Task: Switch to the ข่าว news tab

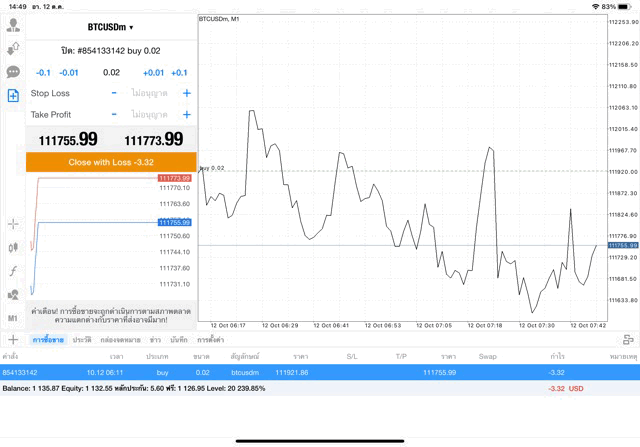Action: coord(155,340)
